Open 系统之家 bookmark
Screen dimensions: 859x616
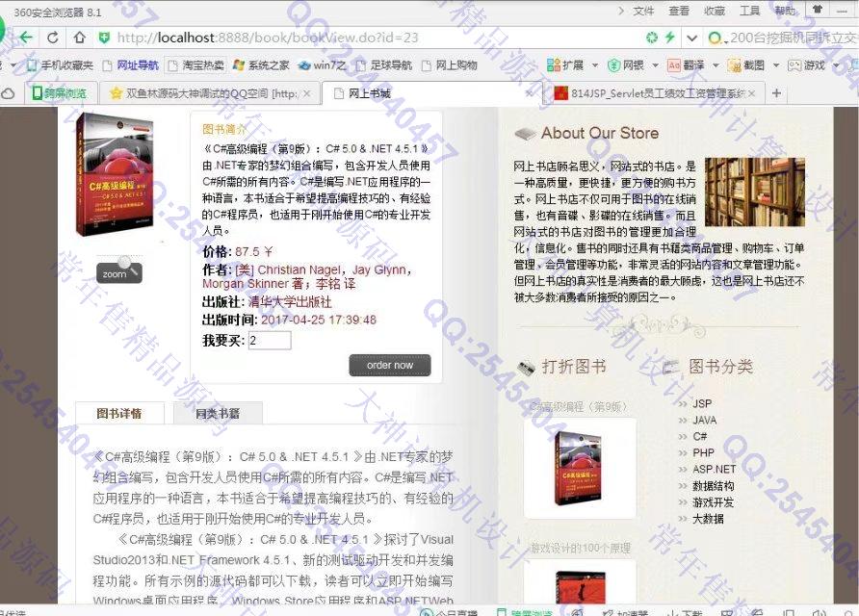tap(261, 65)
